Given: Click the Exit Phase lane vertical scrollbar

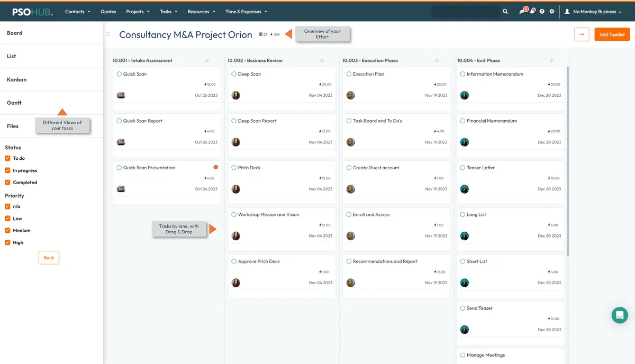Looking at the screenshot, I should [568, 161].
